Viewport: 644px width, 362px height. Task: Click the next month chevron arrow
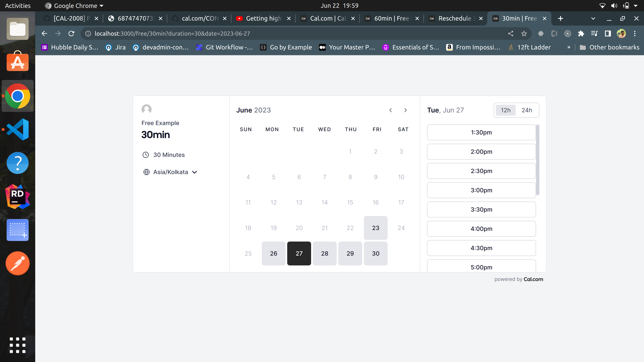405,110
